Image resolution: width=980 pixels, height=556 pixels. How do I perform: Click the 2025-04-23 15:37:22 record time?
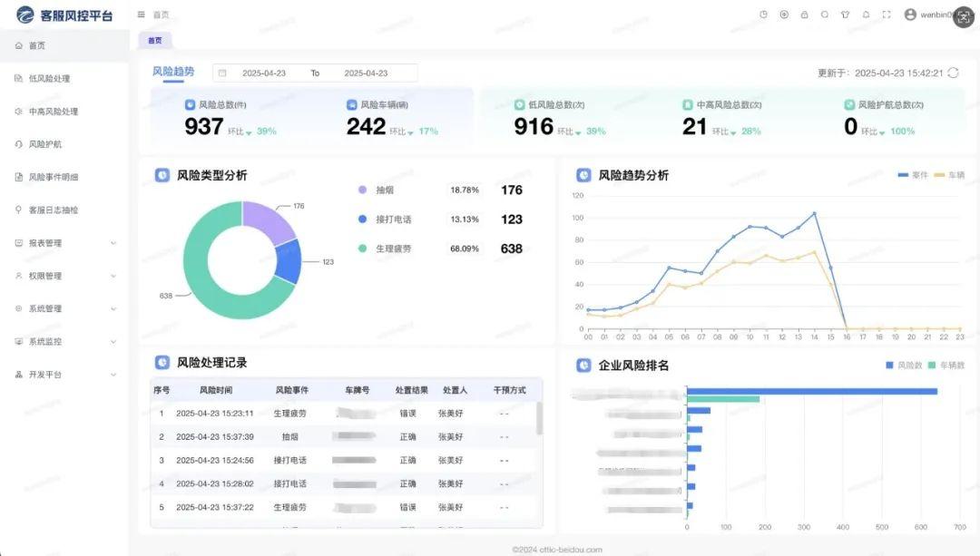click(215, 507)
